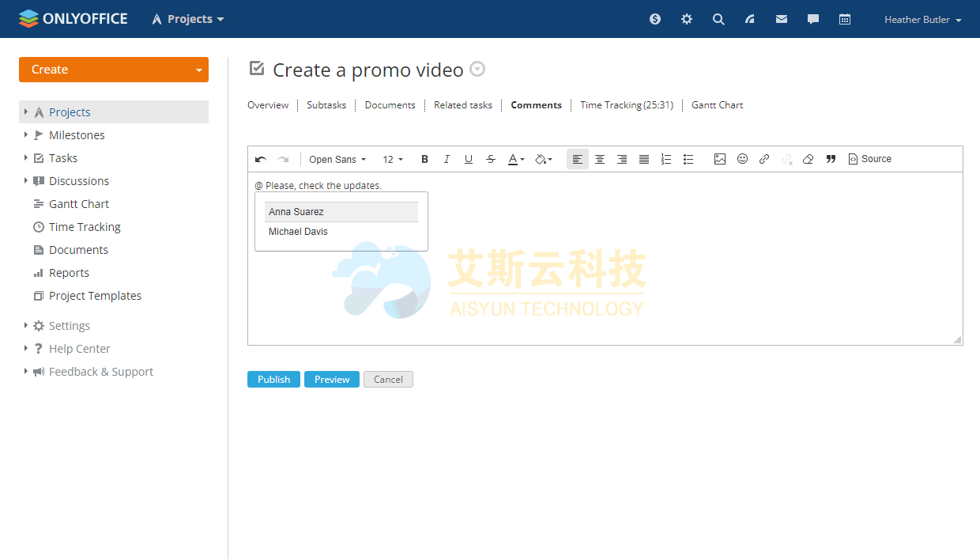Image resolution: width=980 pixels, height=560 pixels.
Task: Toggle italic text formatting
Action: [x=447, y=159]
